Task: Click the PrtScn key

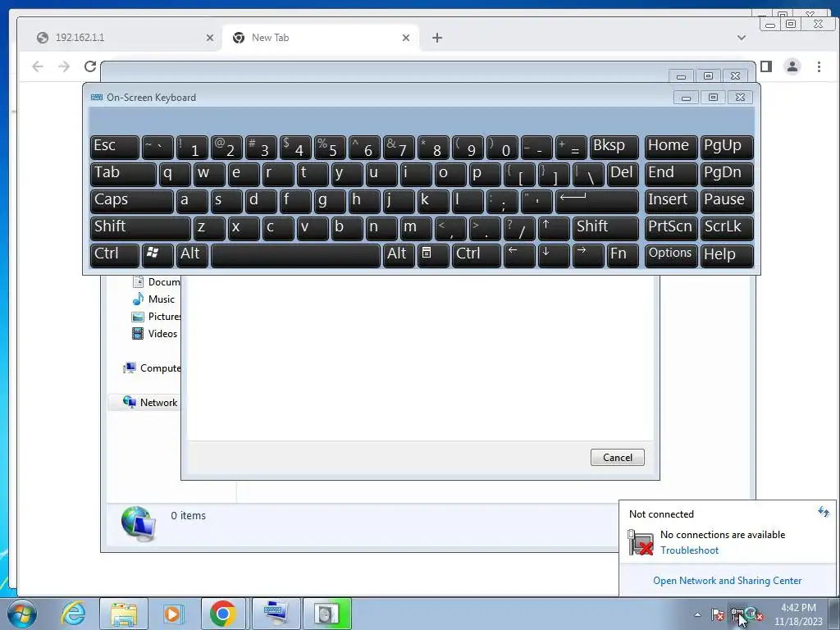Action: point(671,228)
